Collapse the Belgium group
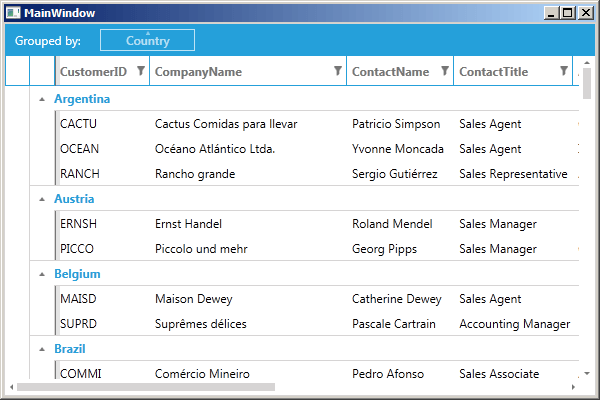The image size is (600, 400). pyautogui.click(x=41, y=274)
